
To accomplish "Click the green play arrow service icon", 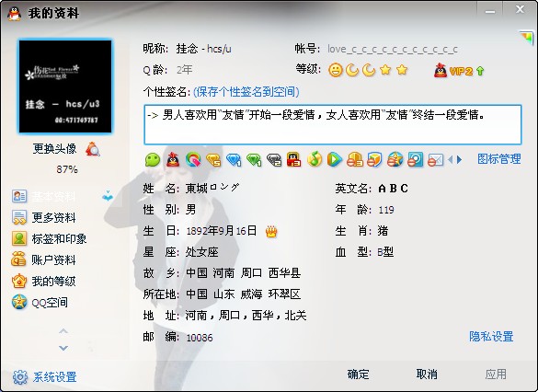I will (334, 159).
